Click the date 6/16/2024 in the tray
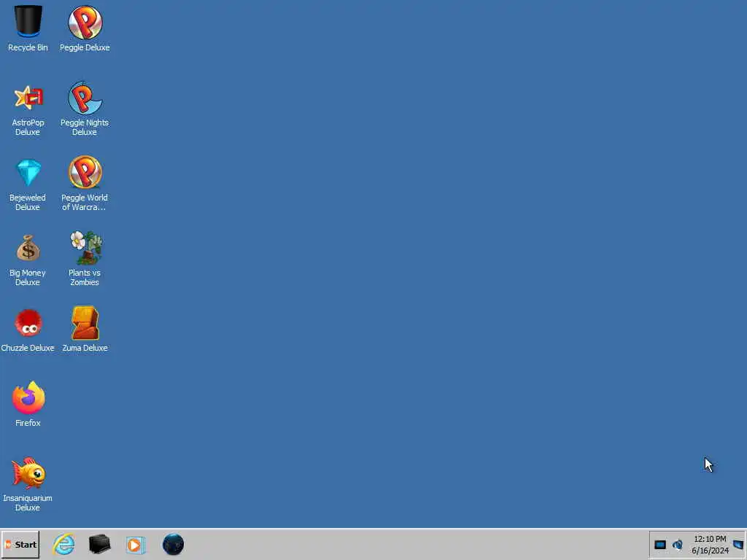The image size is (747, 560). (711, 551)
